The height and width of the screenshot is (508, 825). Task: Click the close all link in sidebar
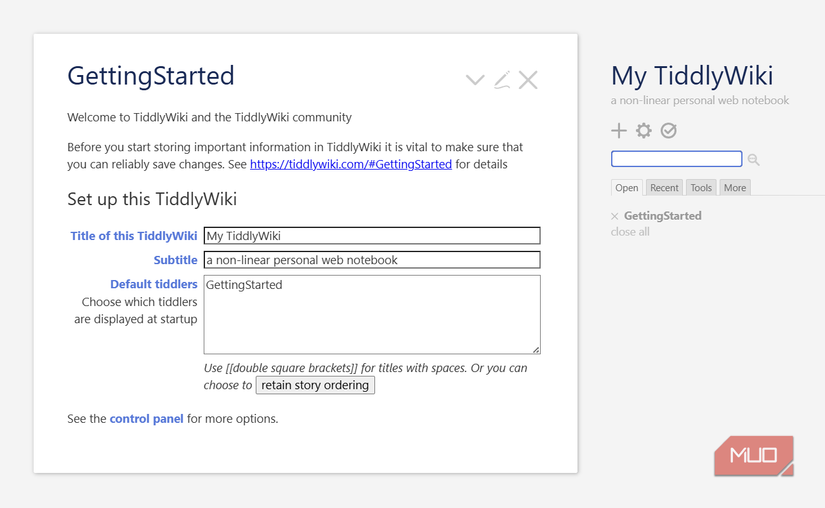click(630, 232)
